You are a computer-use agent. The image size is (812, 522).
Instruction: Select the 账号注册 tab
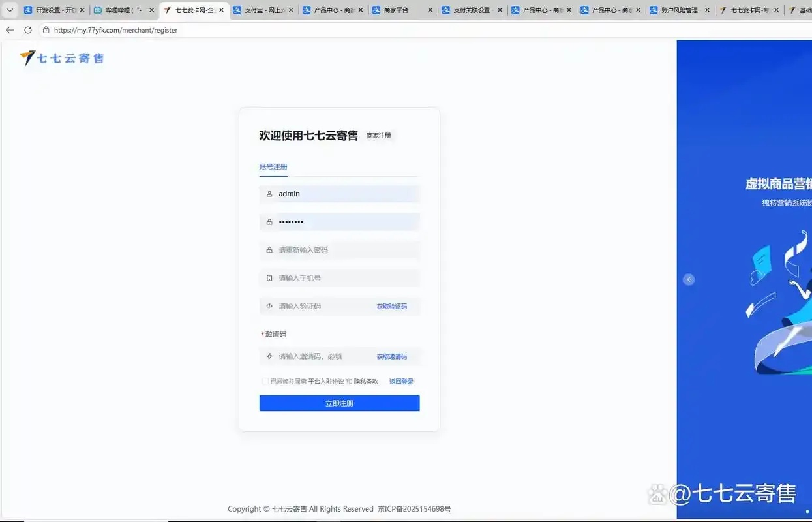(273, 167)
